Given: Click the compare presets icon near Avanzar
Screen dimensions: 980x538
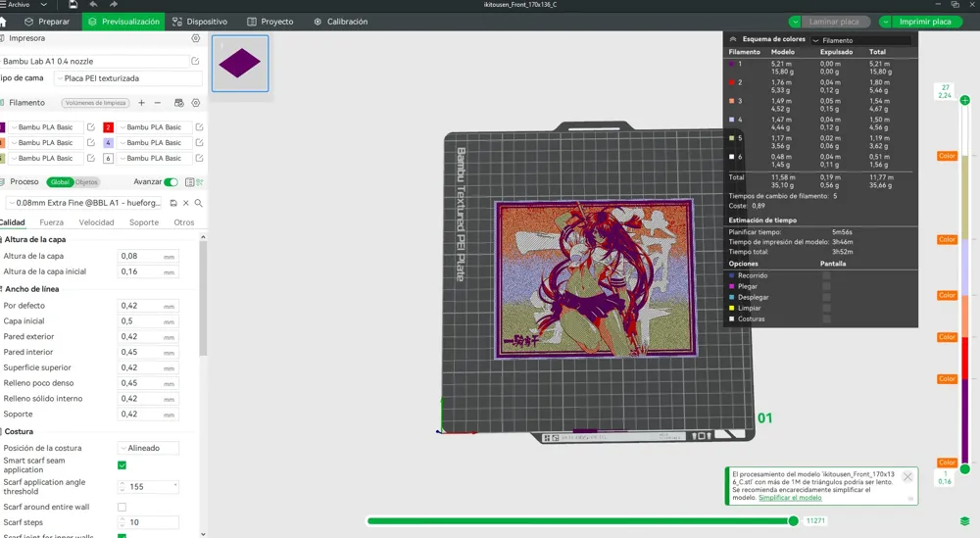Looking at the screenshot, I should (200, 182).
